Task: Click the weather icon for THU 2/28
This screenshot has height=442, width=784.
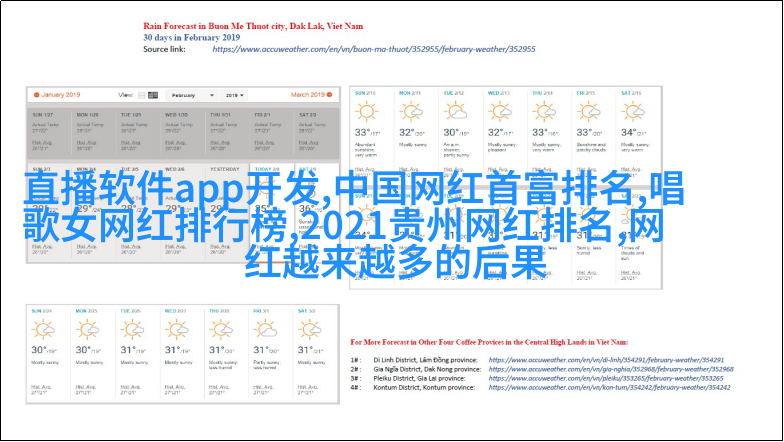Action: [221, 330]
